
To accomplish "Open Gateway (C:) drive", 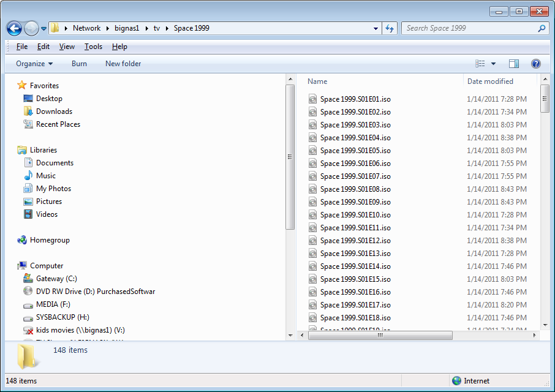I will click(x=56, y=279).
